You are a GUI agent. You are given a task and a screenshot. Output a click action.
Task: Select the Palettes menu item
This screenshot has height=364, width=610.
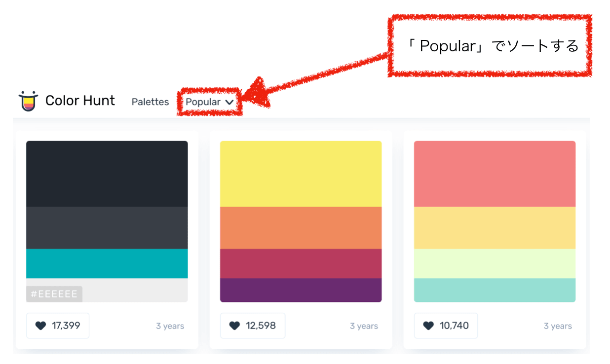[x=150, y=102]
